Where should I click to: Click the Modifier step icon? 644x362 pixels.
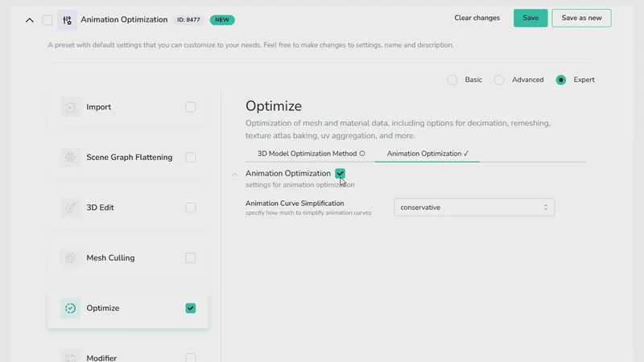(71, 356)
